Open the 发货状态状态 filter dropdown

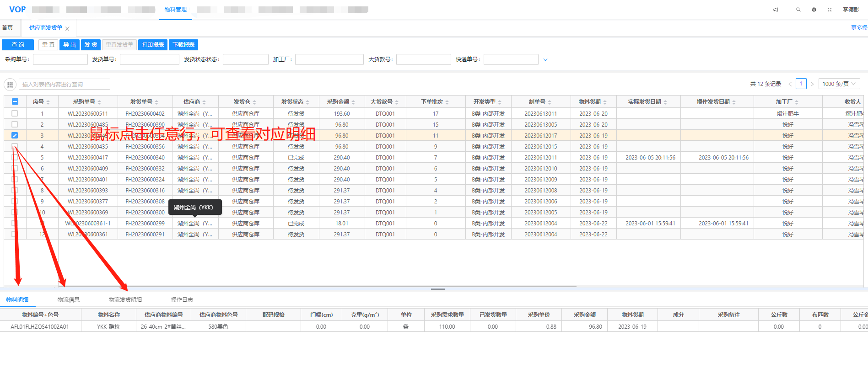(245, 59)
